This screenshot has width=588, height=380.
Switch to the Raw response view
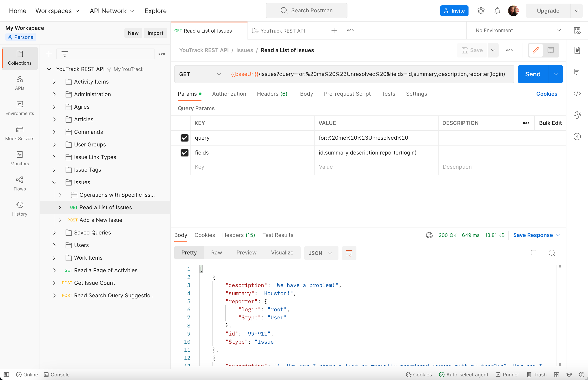point(216,252)
